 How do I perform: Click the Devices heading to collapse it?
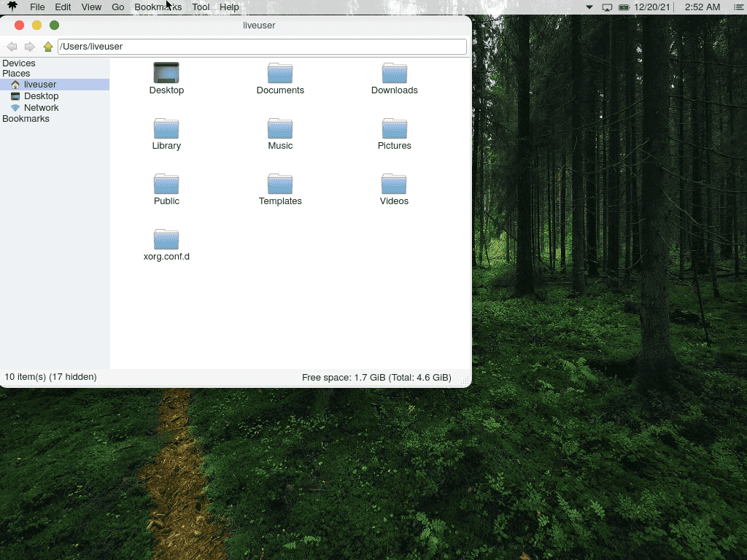pos(18,63)
